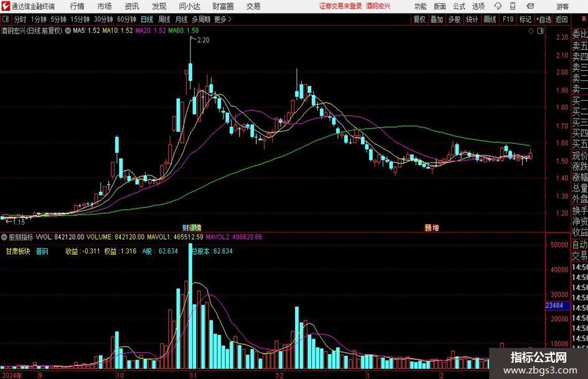
Task: Click the 财 event marker on chart
Action: point(185,227)
